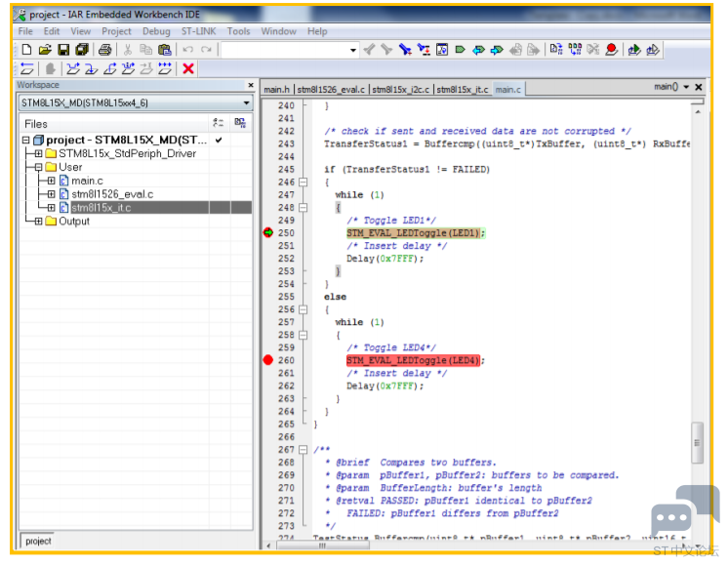Click the Save All icon
Viewport: 728px width, 566px height.
[x=82, y=50]
